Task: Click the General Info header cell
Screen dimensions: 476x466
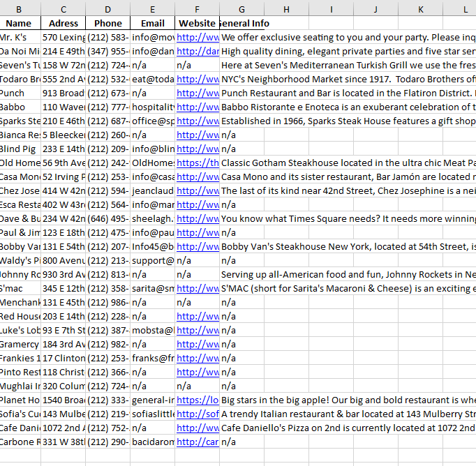Action: [x=241, y=23]
